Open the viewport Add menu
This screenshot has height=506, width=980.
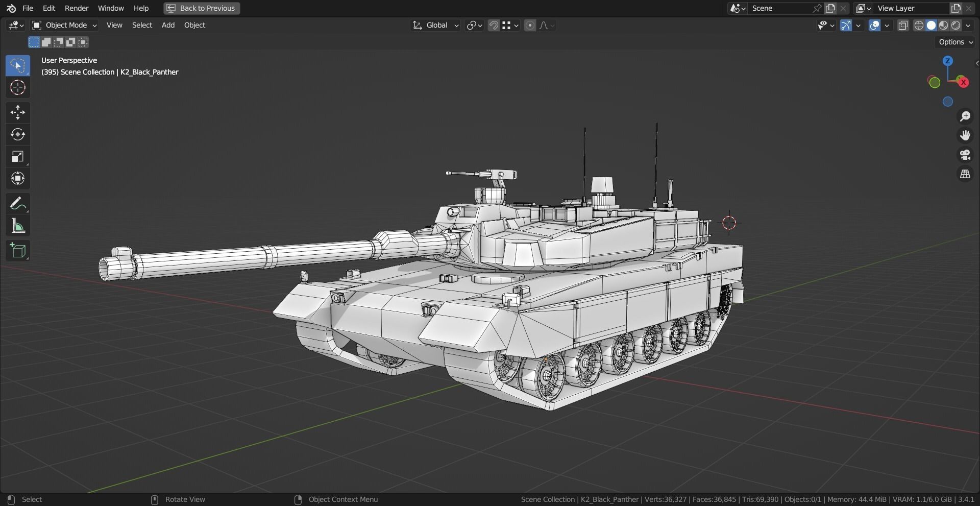pos(168,25)
